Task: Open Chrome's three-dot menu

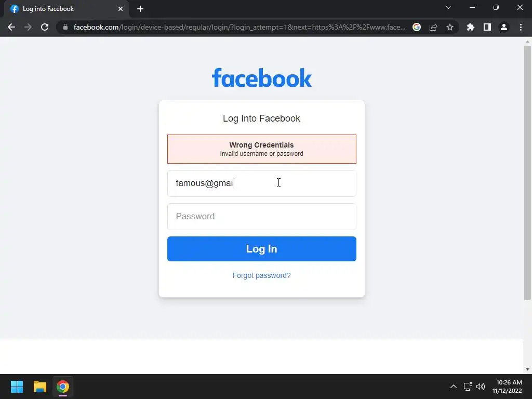Action: click(x=521, y=27)
